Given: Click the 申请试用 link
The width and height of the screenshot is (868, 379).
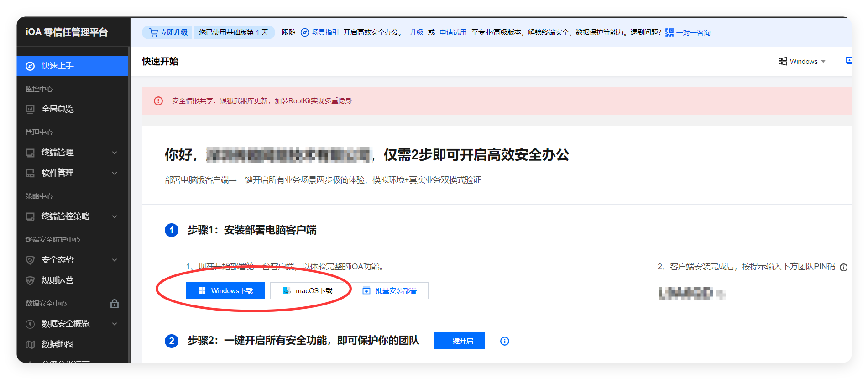Looking at the screenshot, I should [453, 32].
